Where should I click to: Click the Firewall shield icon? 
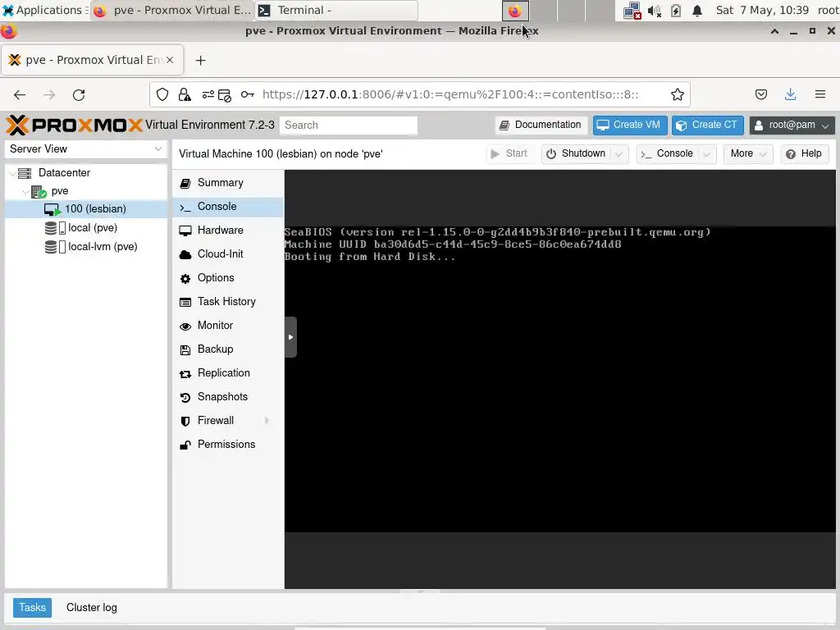[x=185, y=421]
